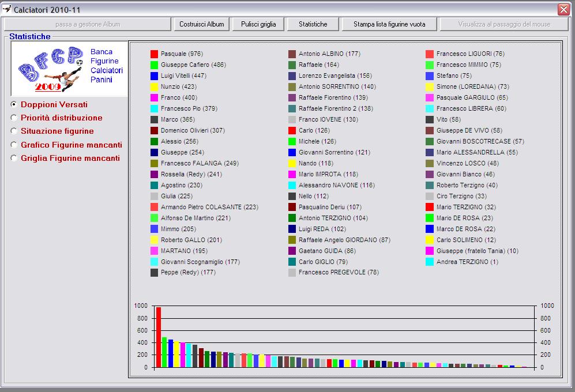
Task: Click the red swatch beside Pasquale (976)
Action: [154, 54]
